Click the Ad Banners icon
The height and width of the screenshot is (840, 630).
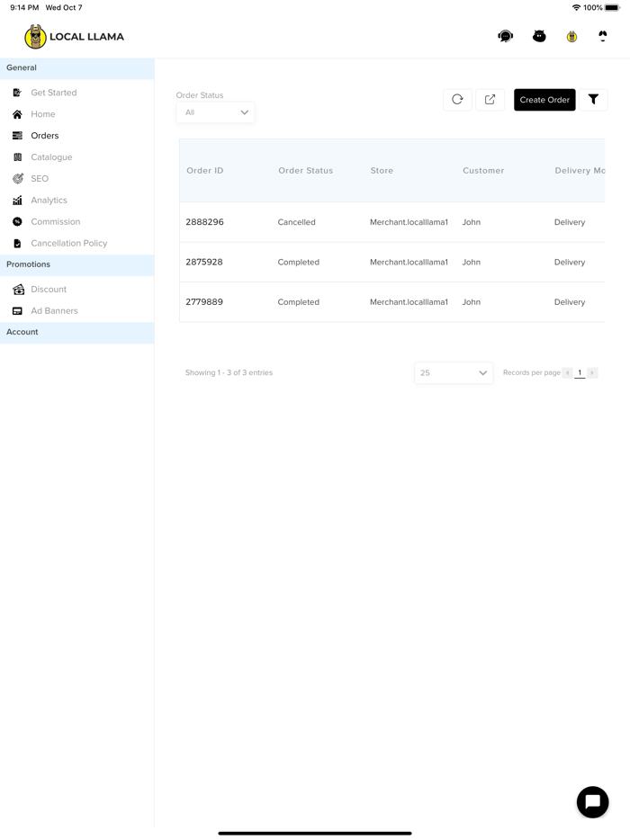(17, 310)
